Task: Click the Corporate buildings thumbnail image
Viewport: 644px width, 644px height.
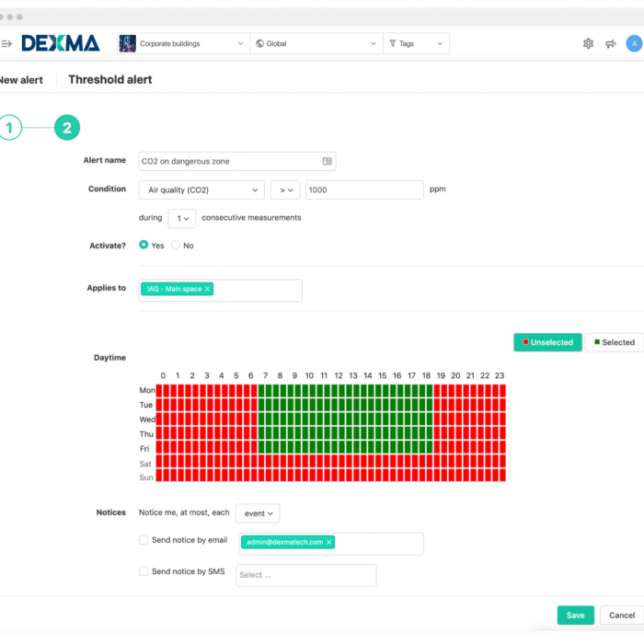Action: click(x=127, y=43)
